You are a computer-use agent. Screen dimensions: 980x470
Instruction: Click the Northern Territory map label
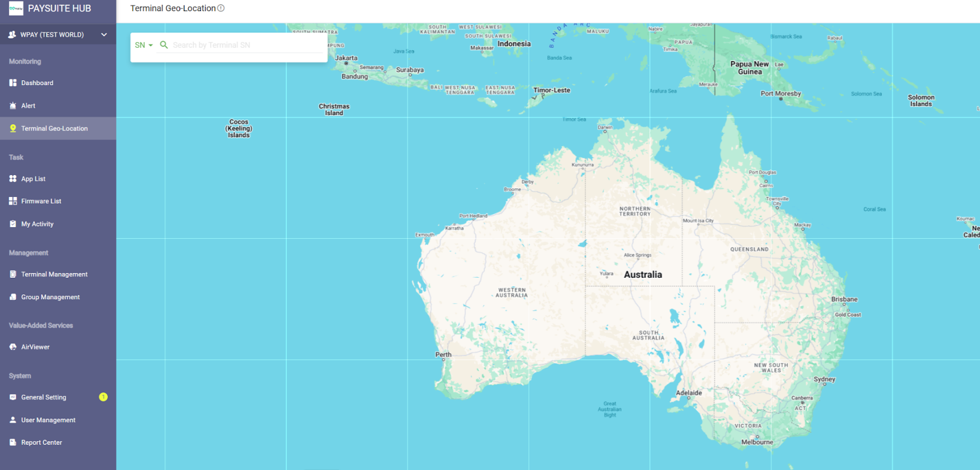click(x=635, y=211)
